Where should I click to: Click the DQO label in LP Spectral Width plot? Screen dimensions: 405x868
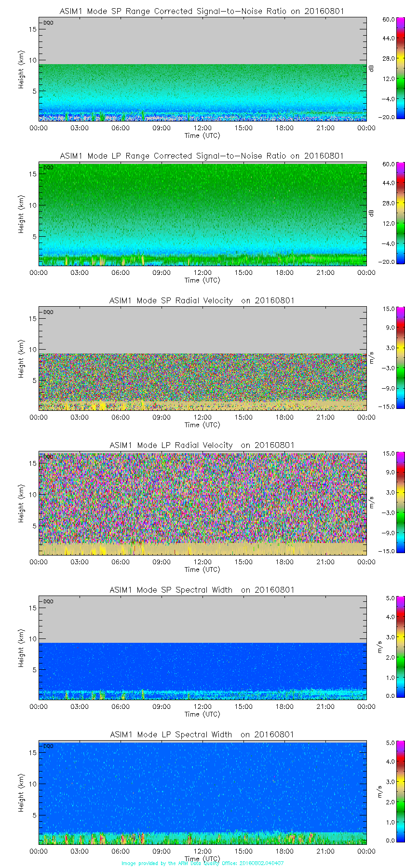pos(48,746)
